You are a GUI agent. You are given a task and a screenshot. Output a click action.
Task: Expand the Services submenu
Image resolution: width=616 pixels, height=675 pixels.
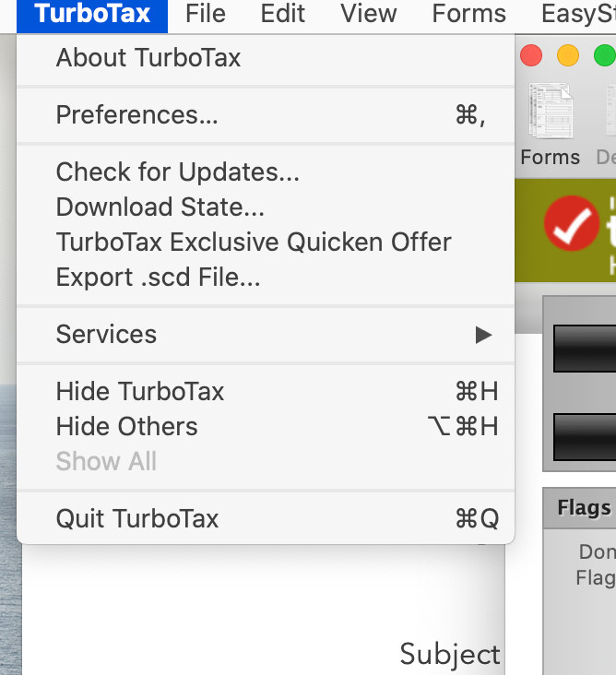(x=266, y=335)
